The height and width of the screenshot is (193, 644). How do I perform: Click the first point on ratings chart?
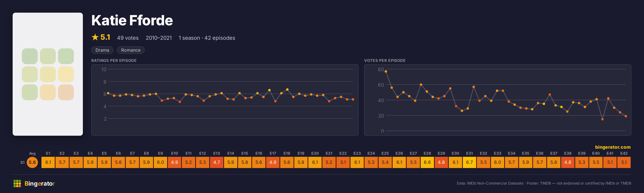coord(108,93)
